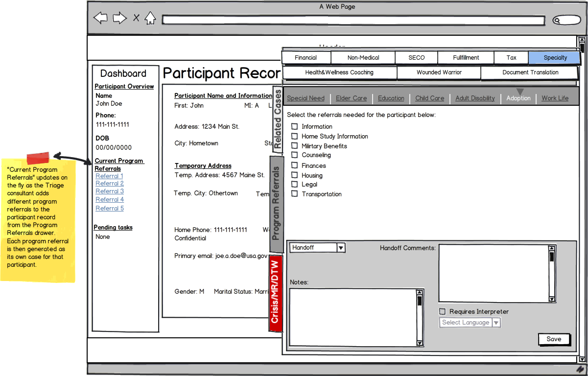Click the browser back arrow icon

(100, 19)
